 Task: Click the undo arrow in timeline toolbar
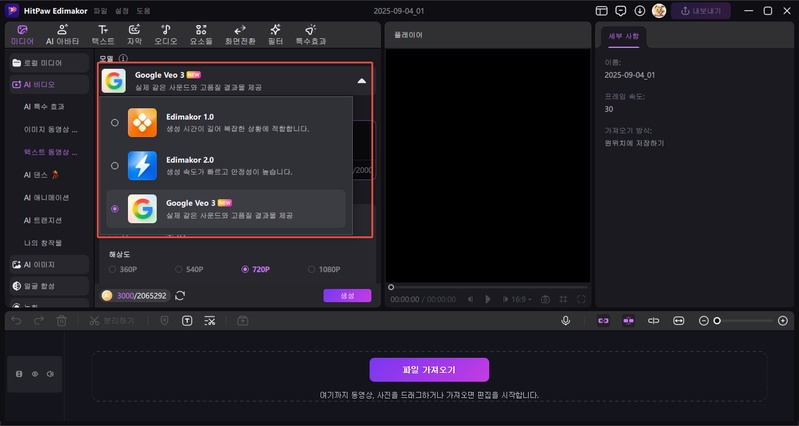point(16,321)
